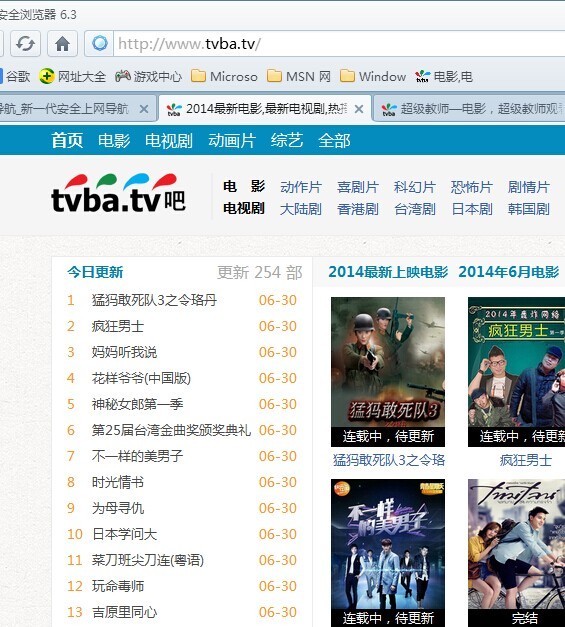This screenshot has height=627, width=565.
Task: Switch to the 超级教师 tab
Action: click(x=470, y=108)
